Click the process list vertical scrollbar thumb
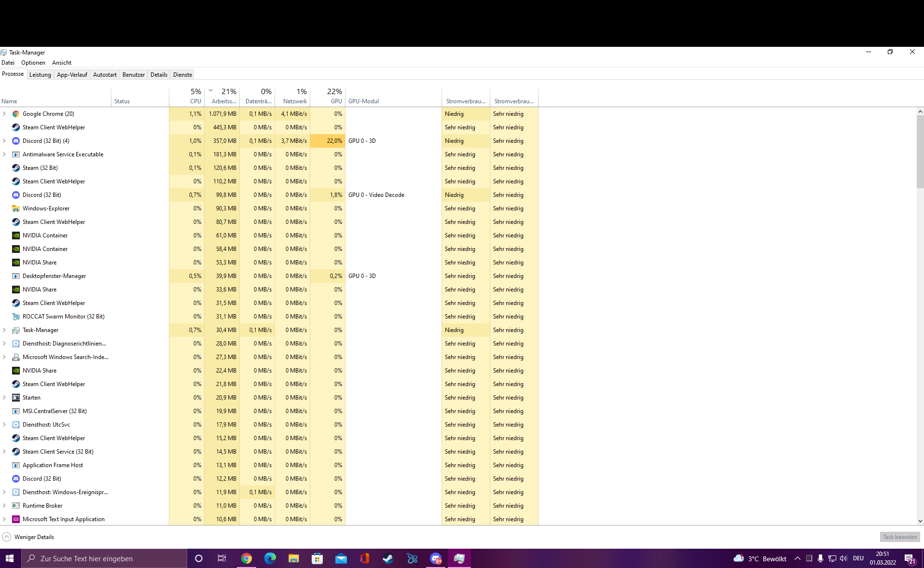The height and width of the screenshot is (568, 924). point(920,152)
